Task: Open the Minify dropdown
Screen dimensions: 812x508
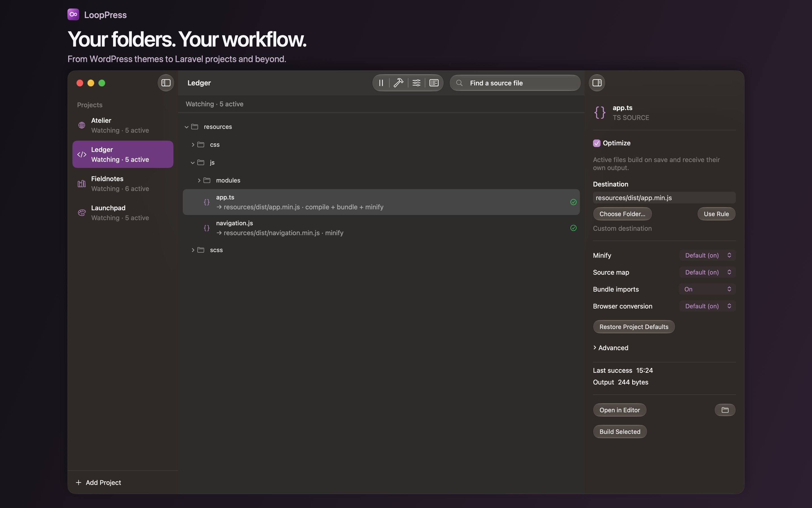Action: (x=708, y=255)
